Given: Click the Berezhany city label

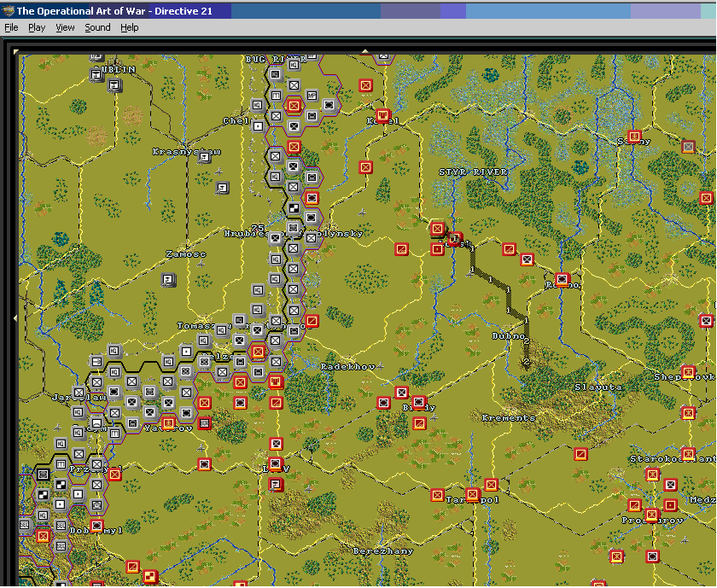Looking at the screenshot, I should click(382, 551).
